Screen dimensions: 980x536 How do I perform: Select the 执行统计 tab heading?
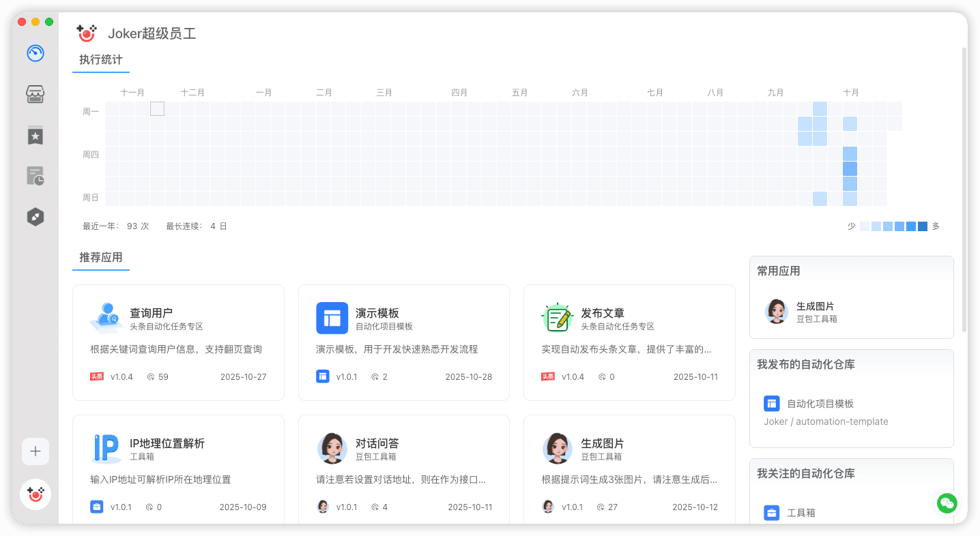coord(101,59)
